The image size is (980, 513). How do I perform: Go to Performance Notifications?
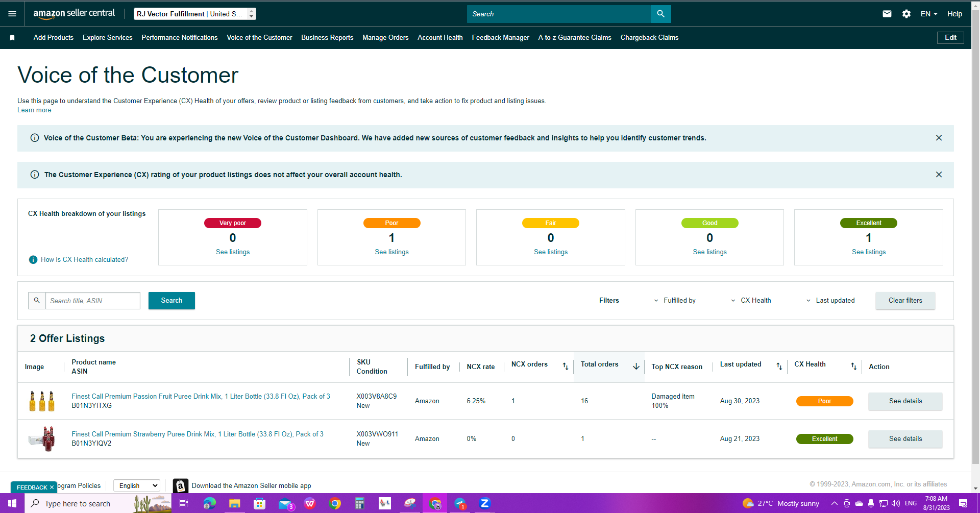(x=180, y=38)
